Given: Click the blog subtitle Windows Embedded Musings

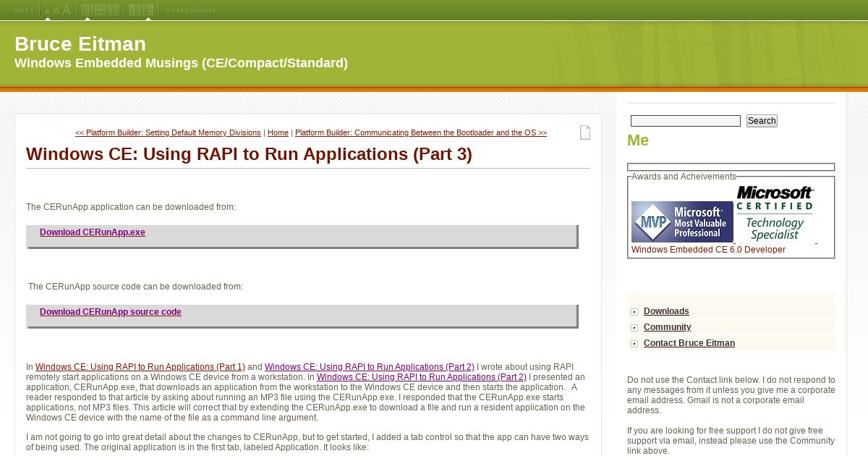Looking at the screenshot, I should click(x=181, y=63).
